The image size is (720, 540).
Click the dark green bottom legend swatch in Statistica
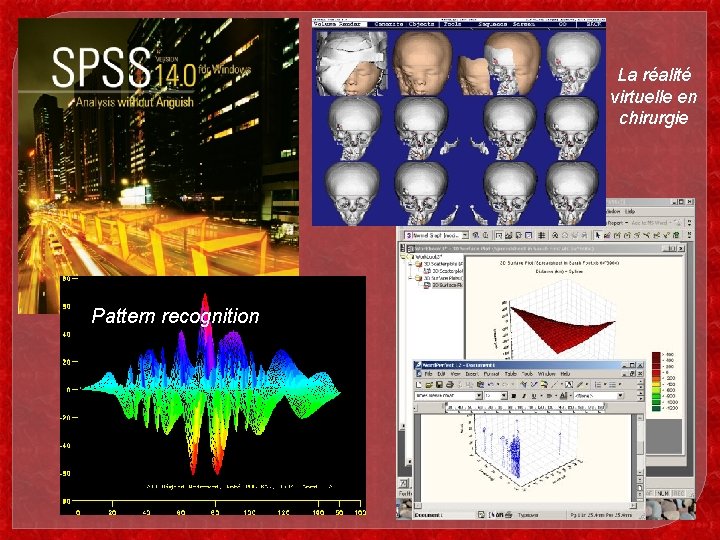[x=657, y=408]
